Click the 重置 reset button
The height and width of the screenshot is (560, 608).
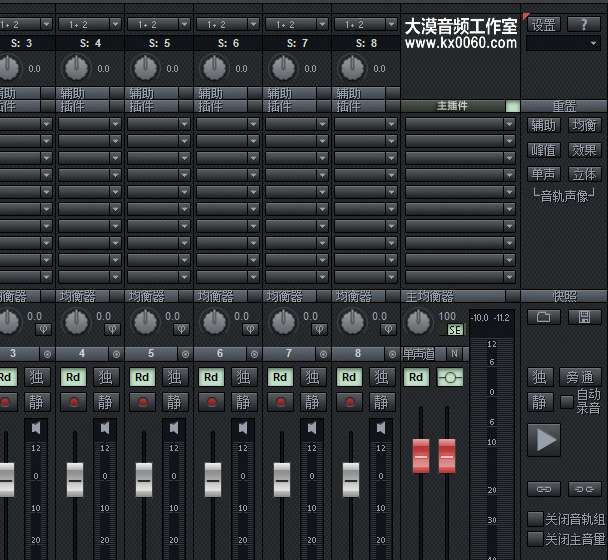pos(564,106)
